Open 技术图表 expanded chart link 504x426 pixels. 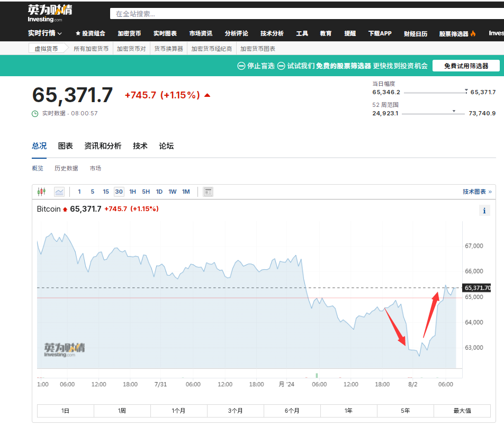pyautogui.click(x=477, y=192)
